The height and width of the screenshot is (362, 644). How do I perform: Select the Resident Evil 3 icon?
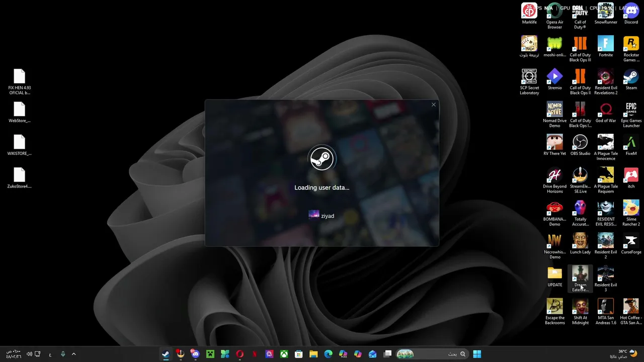(606, 279)
